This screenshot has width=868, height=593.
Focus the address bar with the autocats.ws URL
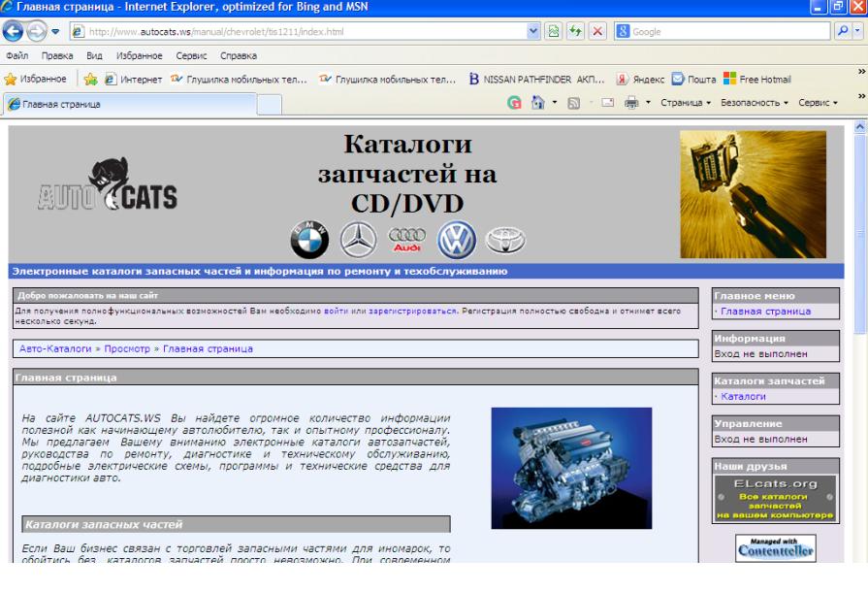click(x=305, y=32)
